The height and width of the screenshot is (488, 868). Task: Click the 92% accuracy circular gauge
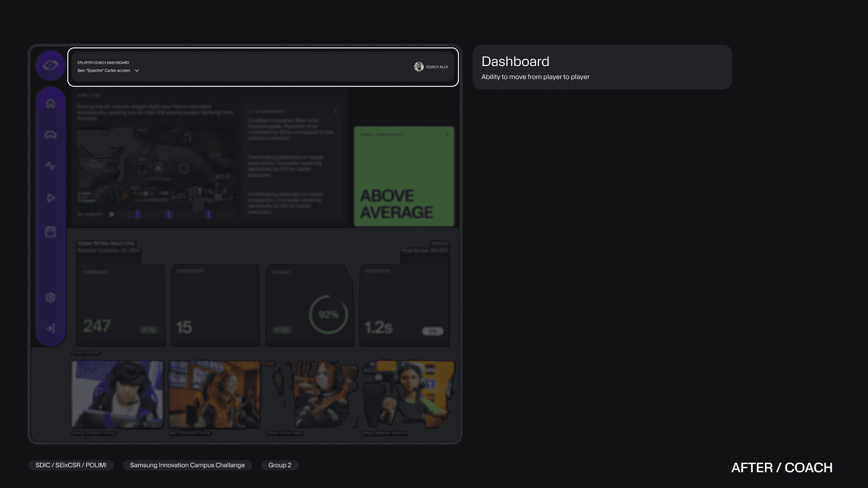tap(328, 314)
